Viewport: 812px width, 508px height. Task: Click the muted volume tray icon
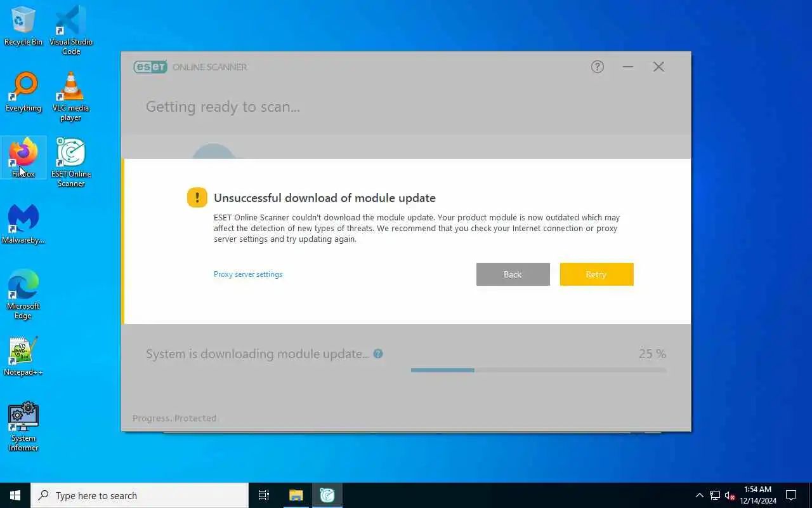tap(730, 495)
